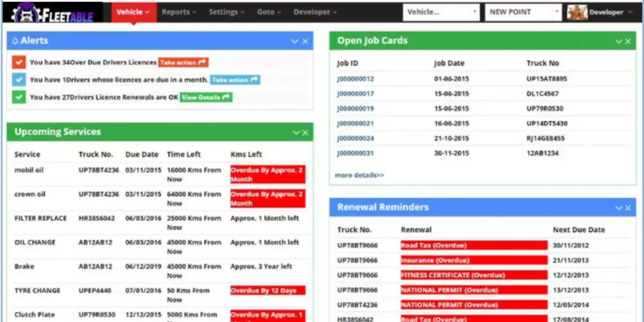This screenshot has height=322, width=644.
Task: Open the Reports menu
Action: coord(179,12)
